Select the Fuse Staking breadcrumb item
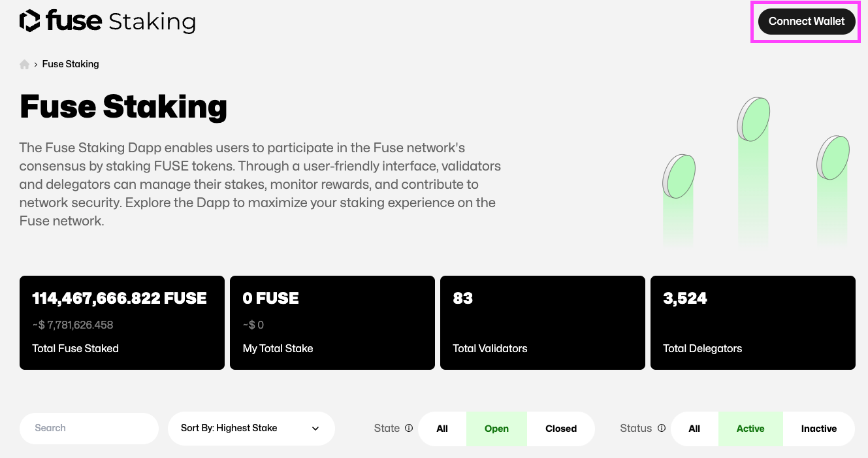Screen dimensions: 868x458 tap(70, 63)
